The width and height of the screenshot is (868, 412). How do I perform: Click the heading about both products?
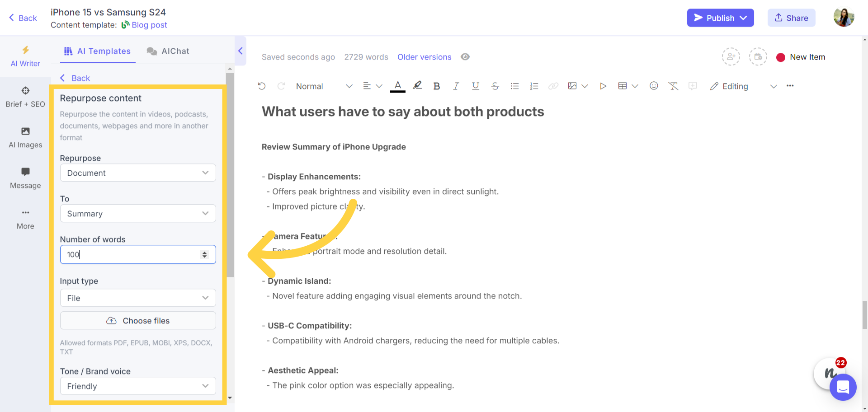click(x=402, y=112)
